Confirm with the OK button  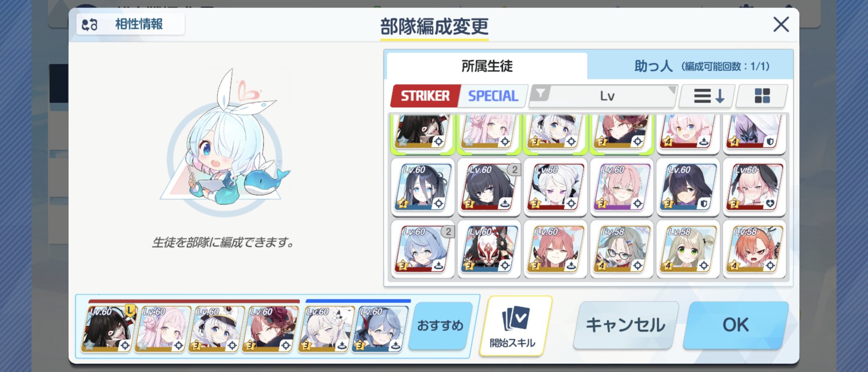point(736,325)
